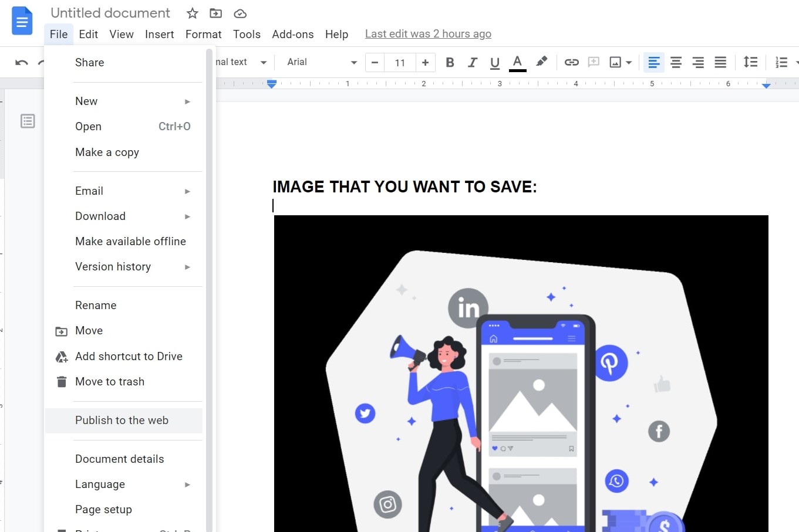Select the social media illustration image

521,374
